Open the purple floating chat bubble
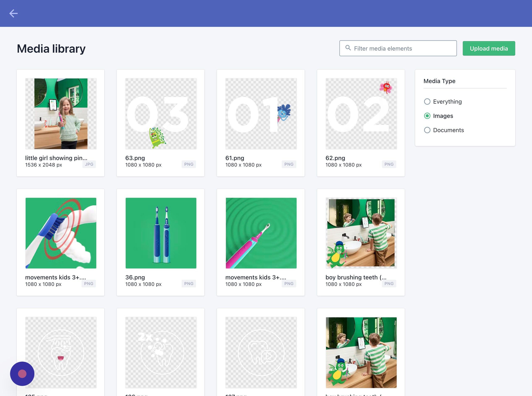The height and width of the screenshot is (396, 532). tap(22, 374)
